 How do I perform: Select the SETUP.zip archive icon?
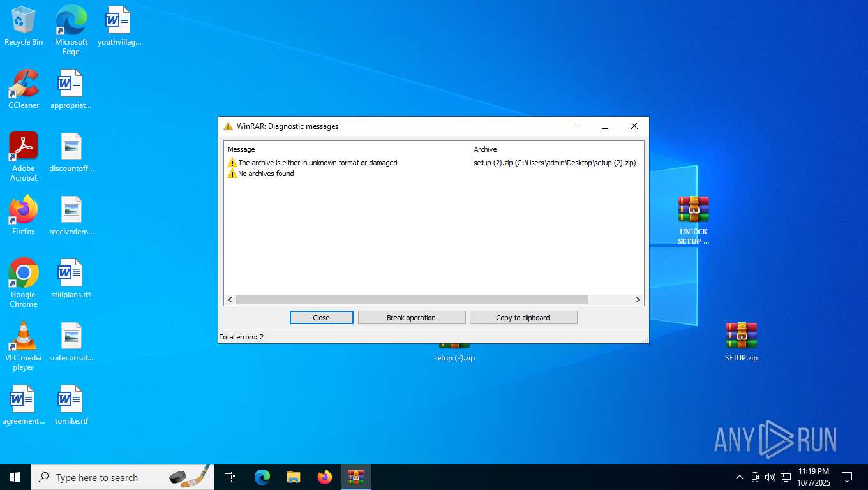click(741, 342)
